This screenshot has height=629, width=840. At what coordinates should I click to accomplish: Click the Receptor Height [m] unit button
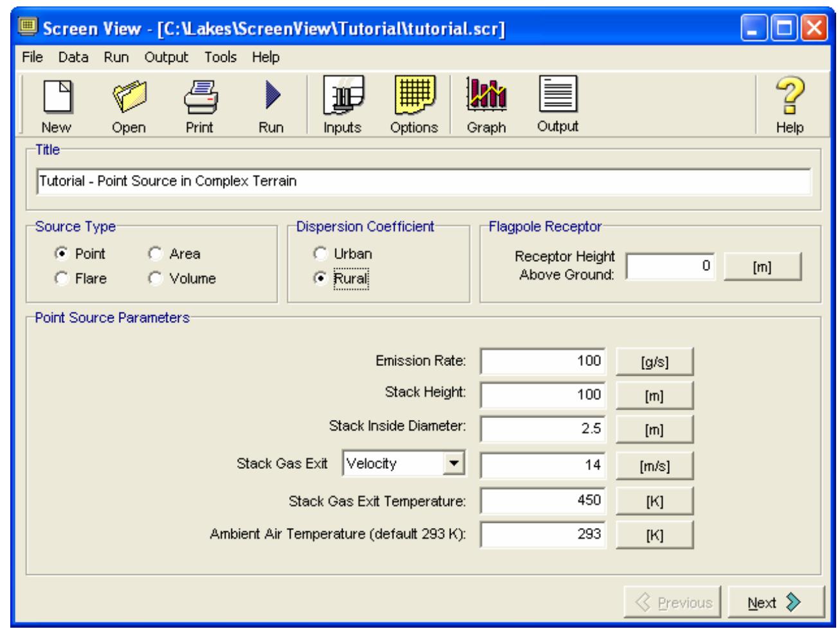click(x=762, y=267)
